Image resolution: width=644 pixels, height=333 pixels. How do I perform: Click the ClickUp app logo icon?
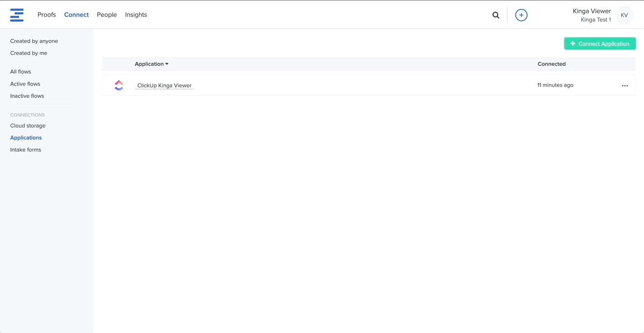coord(119,85)
